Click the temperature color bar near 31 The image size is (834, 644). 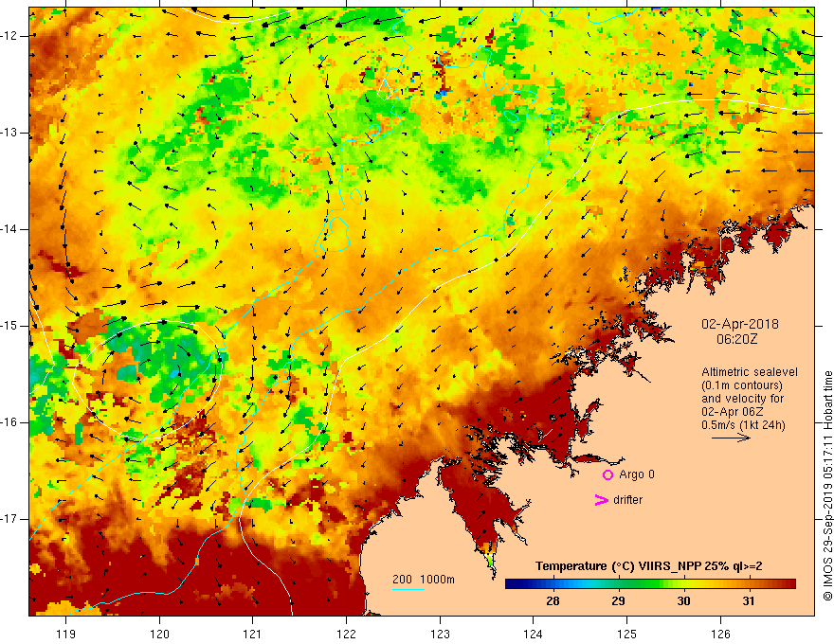(749, 584)
